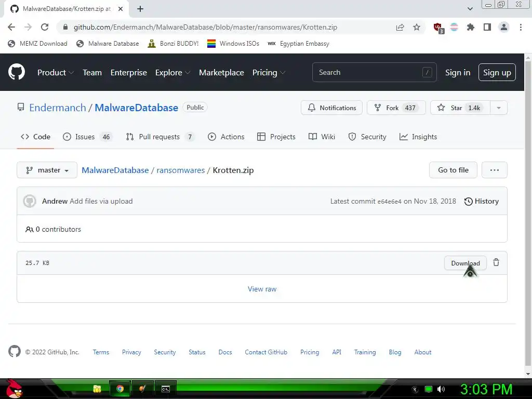The height and width of the screenshot is (399, 532).
Task: Open the master branch selector
Action: point(47,170)
